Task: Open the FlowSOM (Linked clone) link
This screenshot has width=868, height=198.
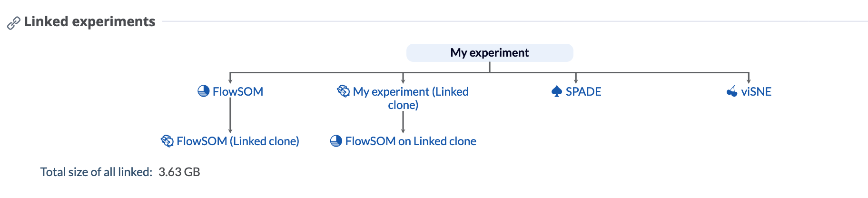Action: coord(238,141)
